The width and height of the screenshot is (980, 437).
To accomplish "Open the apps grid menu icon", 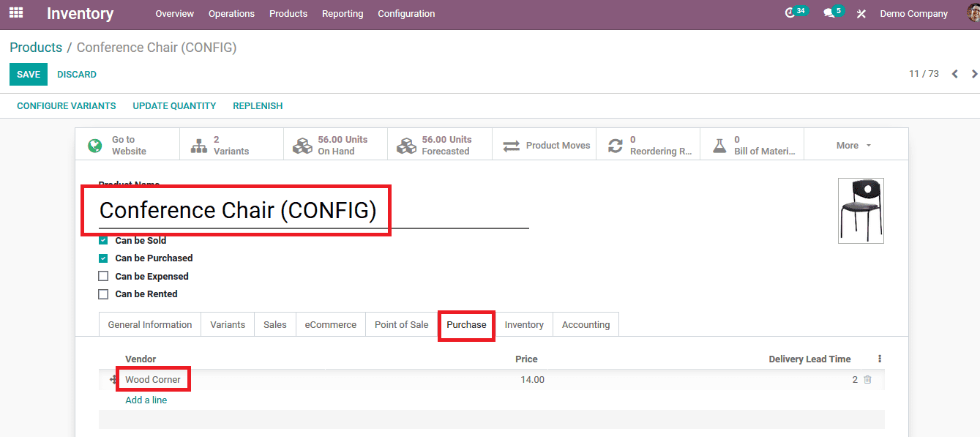I will pos(16,13).
